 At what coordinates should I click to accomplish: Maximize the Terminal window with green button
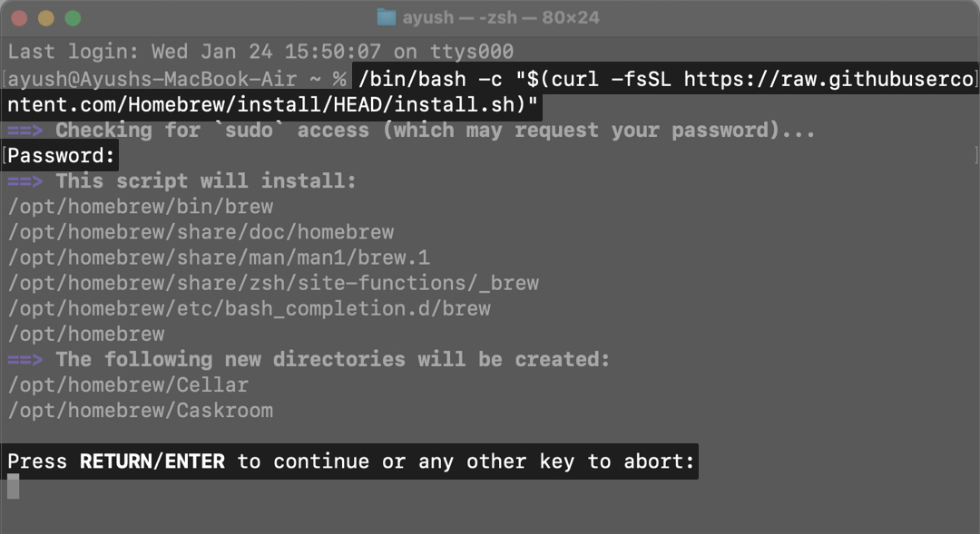pyautogui.click(x=73, y=18)
